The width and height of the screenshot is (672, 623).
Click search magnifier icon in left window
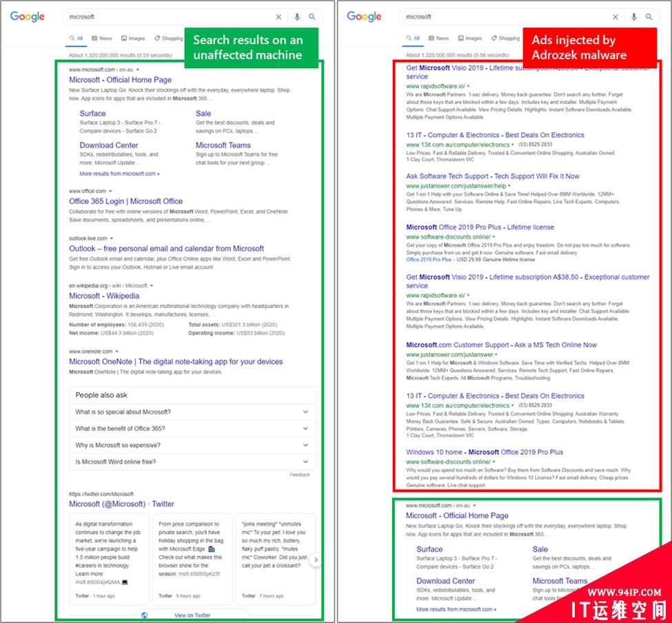tap(312, 17)
